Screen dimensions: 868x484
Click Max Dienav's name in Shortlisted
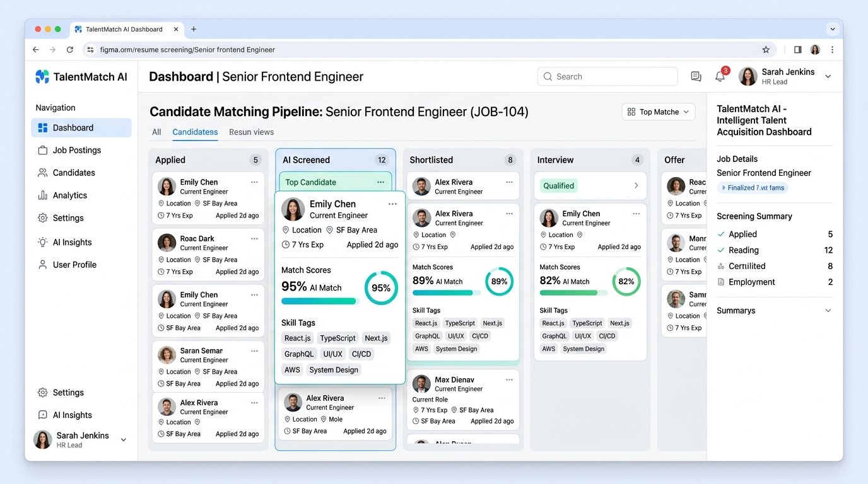click(454, 380)
